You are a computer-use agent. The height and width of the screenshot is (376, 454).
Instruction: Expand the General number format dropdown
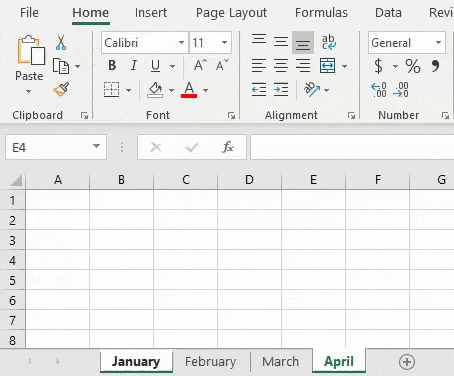438,42
